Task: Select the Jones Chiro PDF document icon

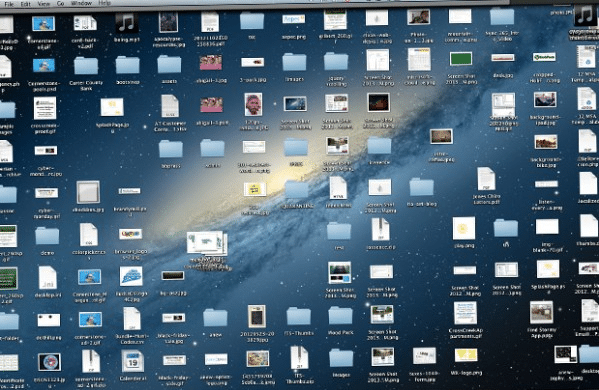Action: coord(486,179)
